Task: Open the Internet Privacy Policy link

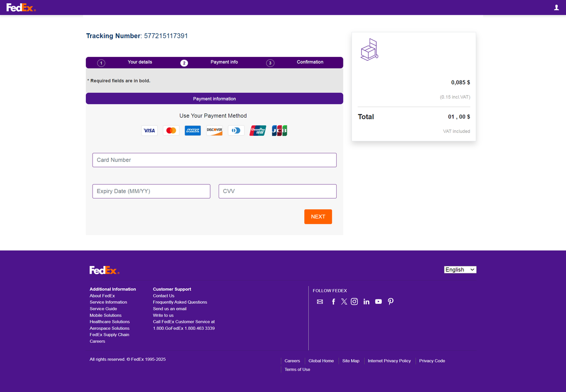Action: click(x=389, y=361)
